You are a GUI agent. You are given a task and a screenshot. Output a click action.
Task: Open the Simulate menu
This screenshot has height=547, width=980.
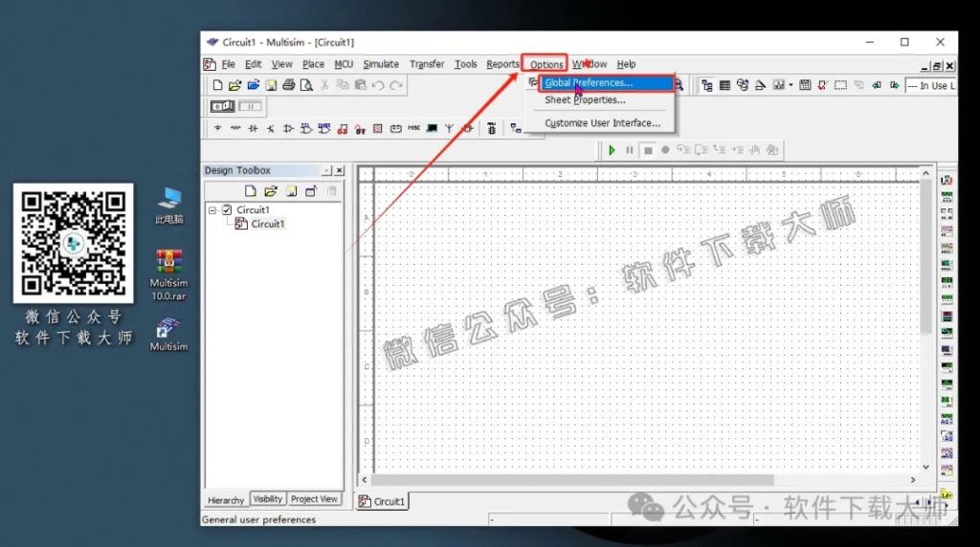click(381, 64)
